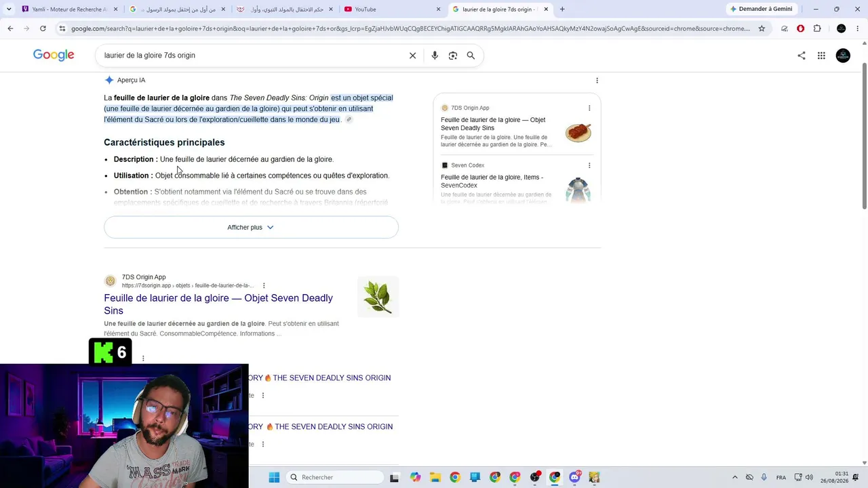
Task: Open Task View from the taskbar
Action: tap(394, 477)
